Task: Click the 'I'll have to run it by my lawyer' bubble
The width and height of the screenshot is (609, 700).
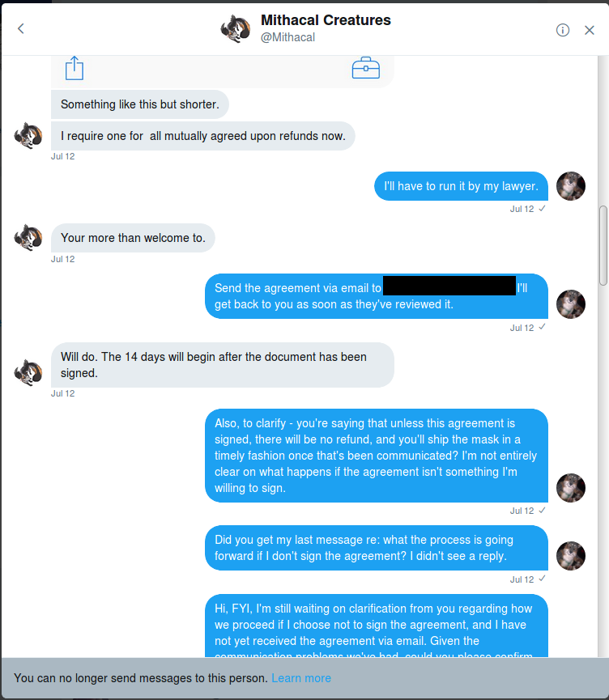Action: [461, 186]
